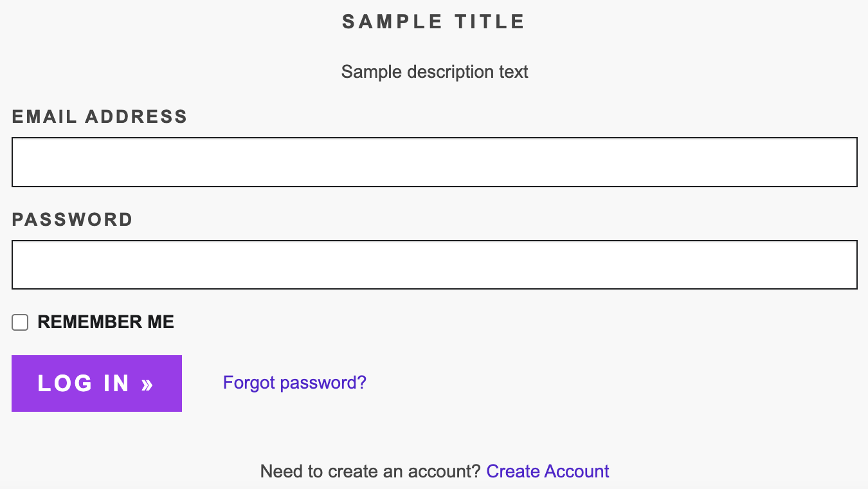Click the word "ADDRESS" in the email label
This screenshot has width=868, height=489.
(136, 117)
